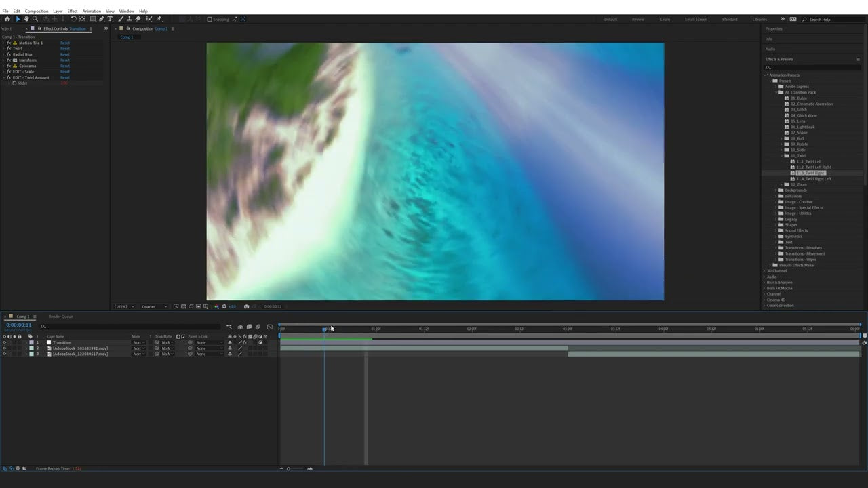The width and height of the screenshot is (868, 488).
Task: Switch to the Render Queue tab
Action: click(x=61, y=317)
